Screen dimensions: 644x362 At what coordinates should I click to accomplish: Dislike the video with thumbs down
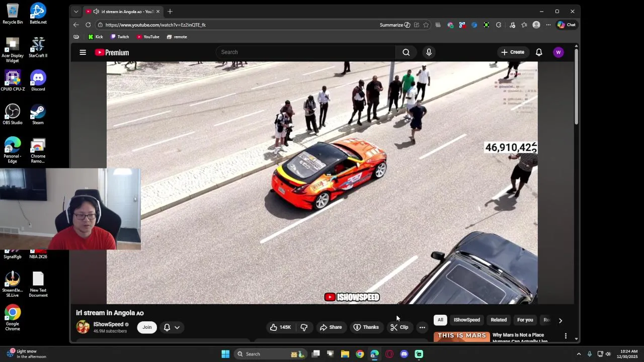click(x=304, y=327)
